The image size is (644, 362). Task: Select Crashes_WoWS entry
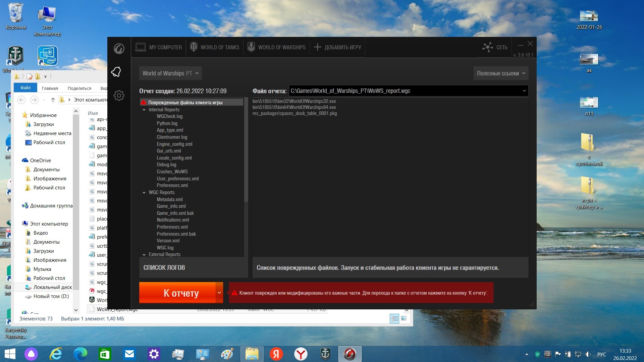coord(172,172)
